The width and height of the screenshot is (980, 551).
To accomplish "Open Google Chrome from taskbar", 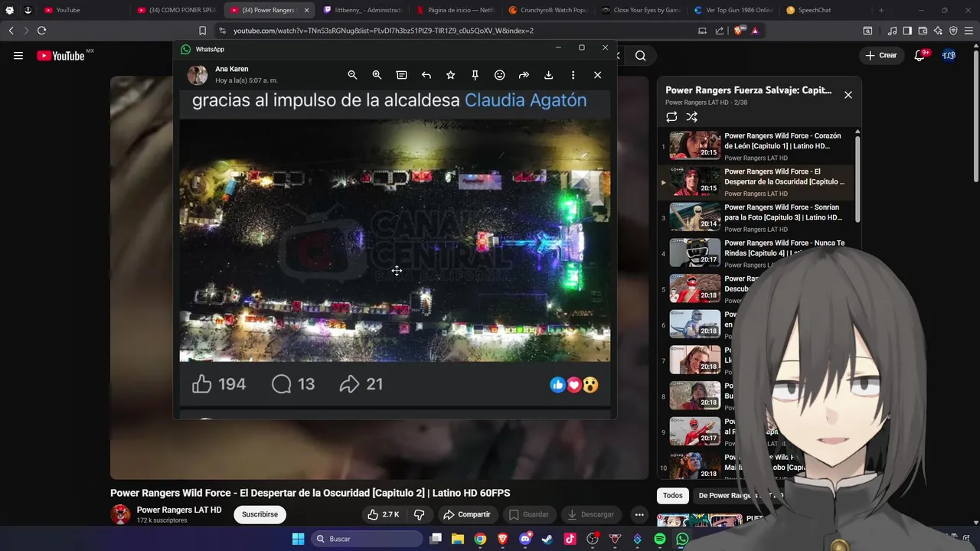I will coord(480,539).
